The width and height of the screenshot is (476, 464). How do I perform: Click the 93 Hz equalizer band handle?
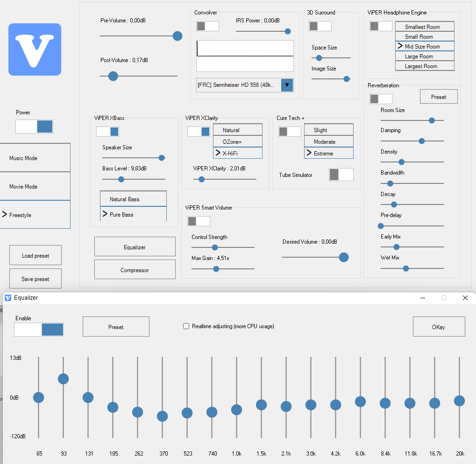click(64, 379)
